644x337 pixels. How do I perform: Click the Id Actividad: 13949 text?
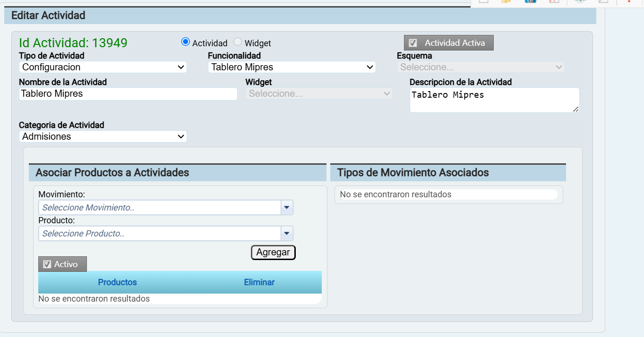coord(73,43)
